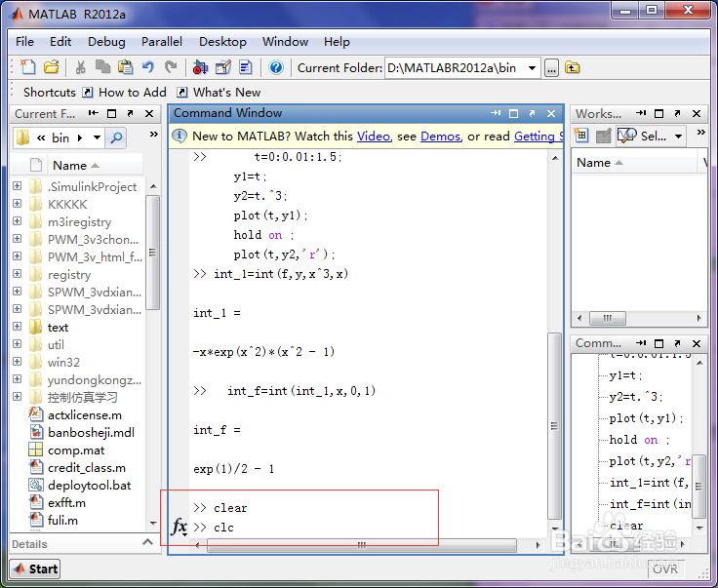The image size is (718, 588).
Task: Click the New Variable icon in Workspace
Action: point(581,136)
